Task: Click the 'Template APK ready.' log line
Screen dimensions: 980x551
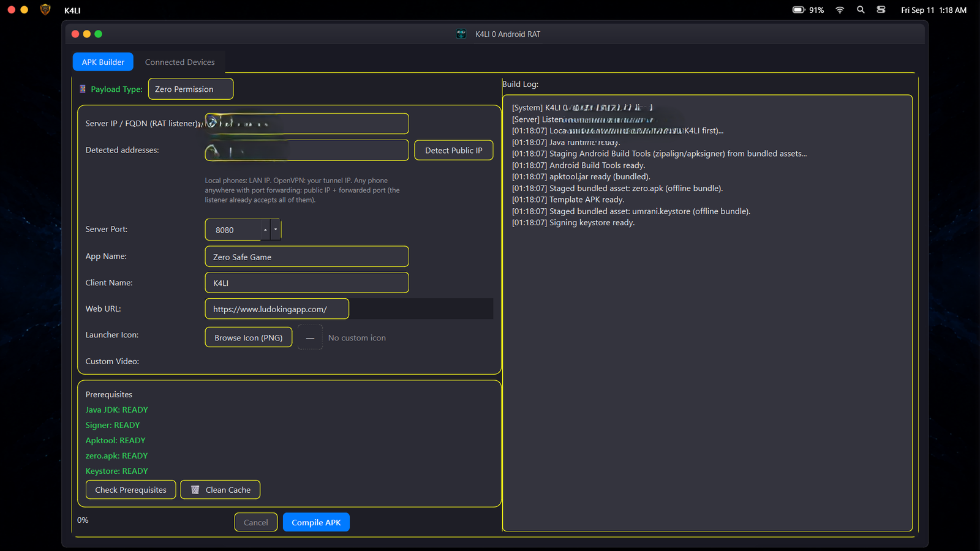Action: (x=568, y=200)
